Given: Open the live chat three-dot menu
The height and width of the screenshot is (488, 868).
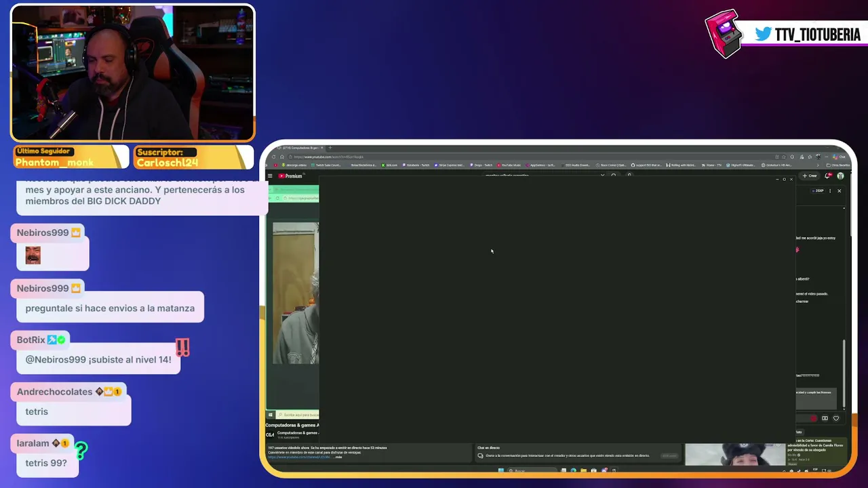Looking at the screenshot, I should [x=830, y=191].
